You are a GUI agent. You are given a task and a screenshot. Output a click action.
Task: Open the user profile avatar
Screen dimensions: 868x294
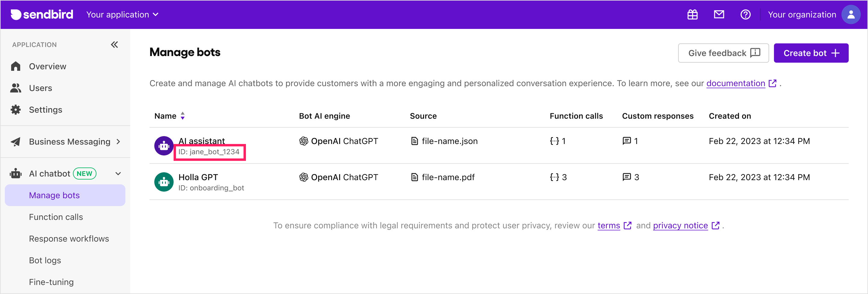click(x=851, y=14)
